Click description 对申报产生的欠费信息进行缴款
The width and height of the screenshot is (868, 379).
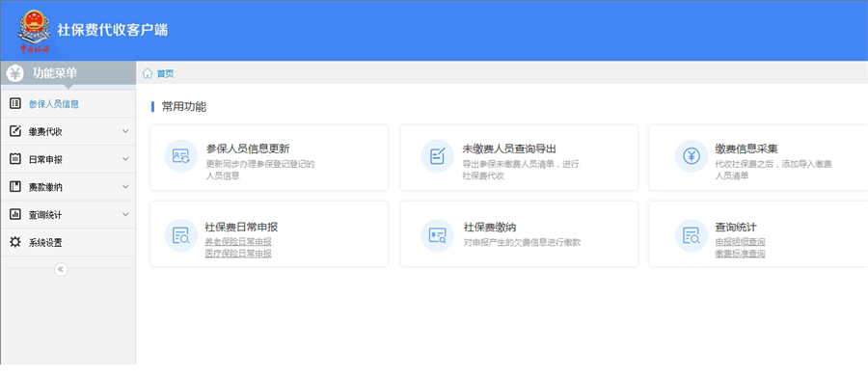(x=522, y=242)
